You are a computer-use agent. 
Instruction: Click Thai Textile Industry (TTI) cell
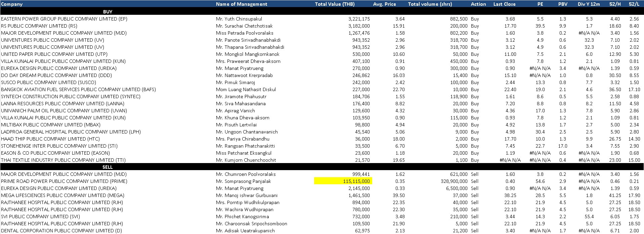tap(63, 160)
